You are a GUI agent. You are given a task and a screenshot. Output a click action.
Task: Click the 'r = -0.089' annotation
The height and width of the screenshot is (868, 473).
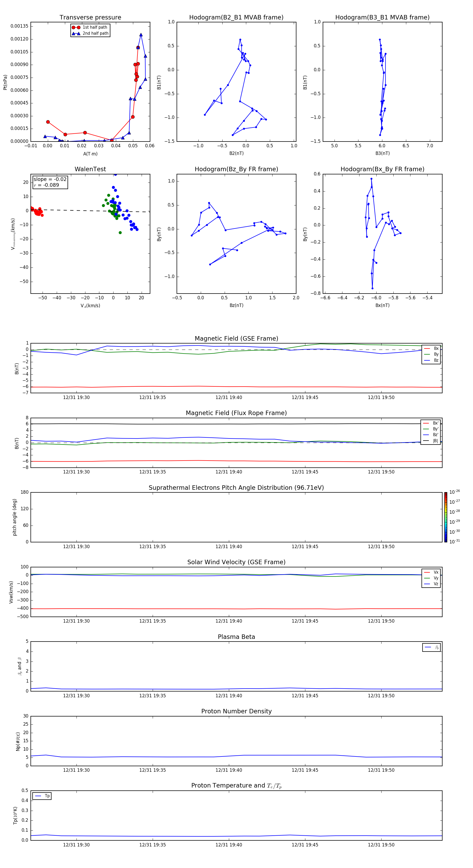[x=47, y=185]
